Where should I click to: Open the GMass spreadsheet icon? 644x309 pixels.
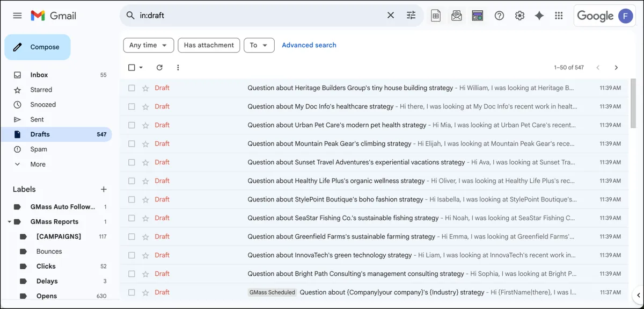pos(436,16)
